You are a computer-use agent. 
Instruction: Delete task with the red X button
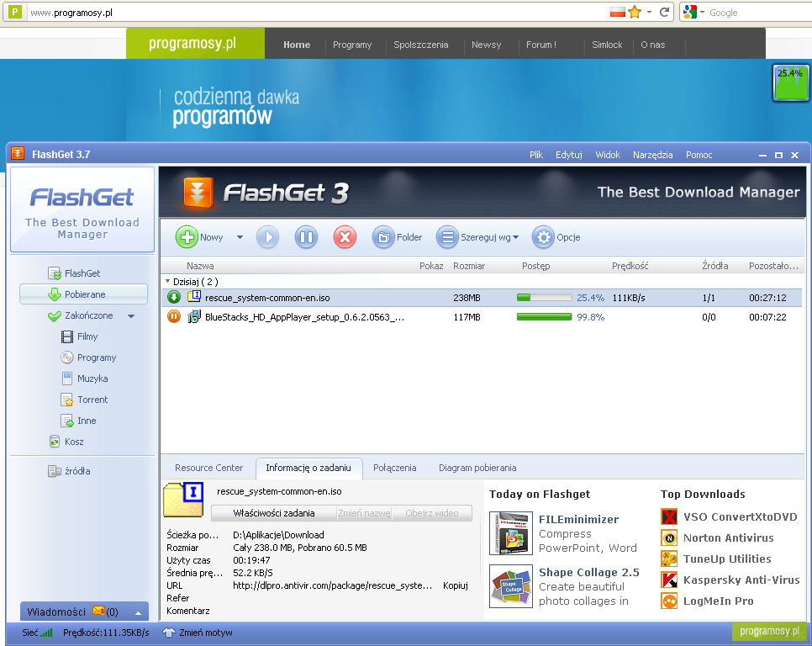click(345, 237)
